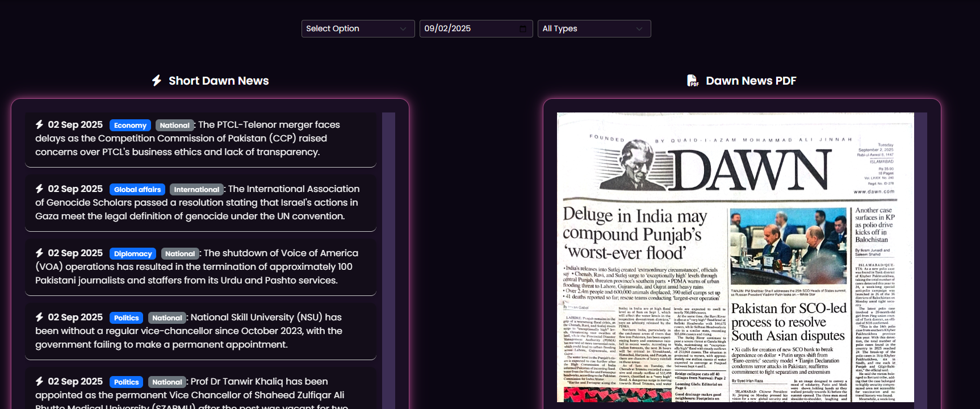Click the National badge on PTCL-Telenor news
980x409 pixels.
[x=174, y=126]
